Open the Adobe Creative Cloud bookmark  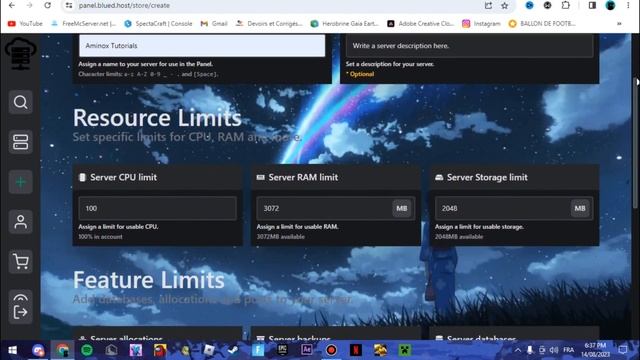click(420, 24)
